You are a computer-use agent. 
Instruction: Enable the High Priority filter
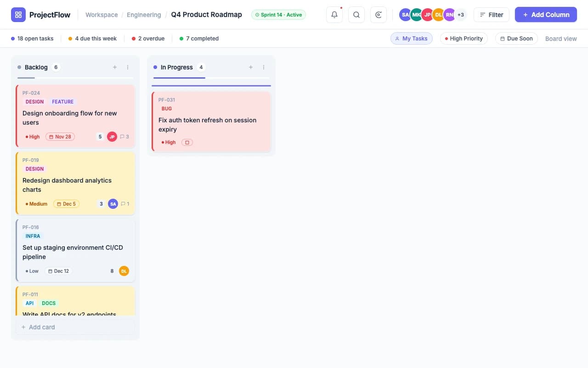tap(464, 38)
